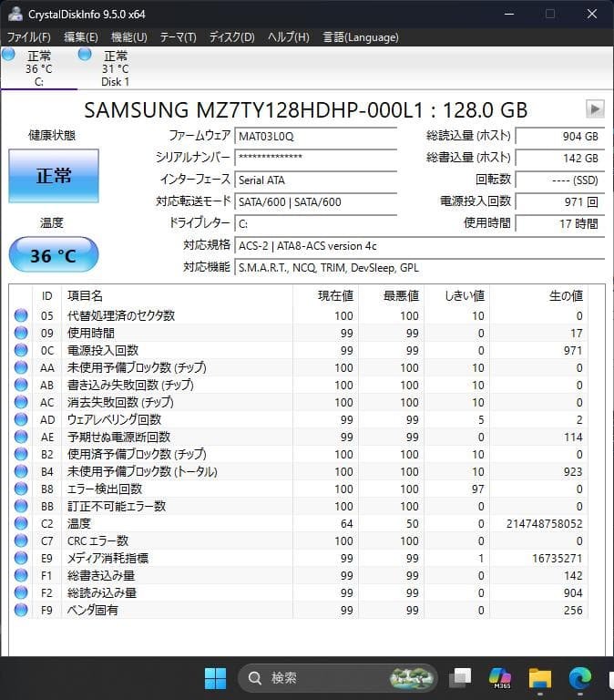Click the status icon for ID 0C row
The width and height of the screenshot is (614, 700).
pos(21,350)
